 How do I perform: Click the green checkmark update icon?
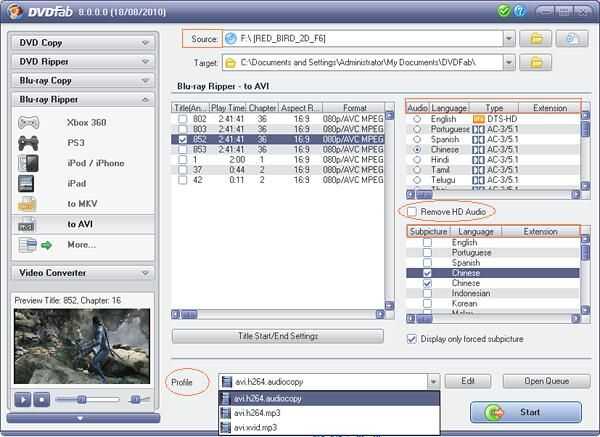[504, 11]
